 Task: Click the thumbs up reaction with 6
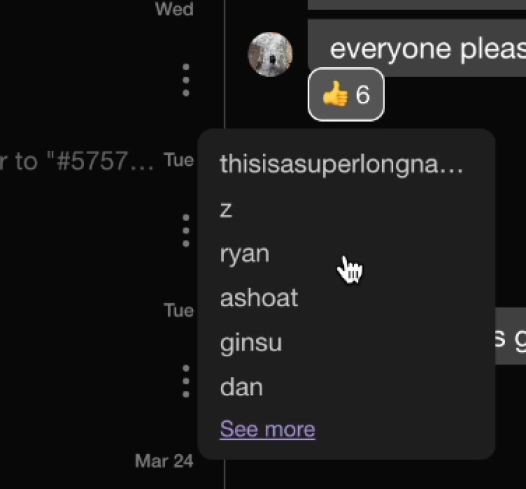(x=346, y=94)
